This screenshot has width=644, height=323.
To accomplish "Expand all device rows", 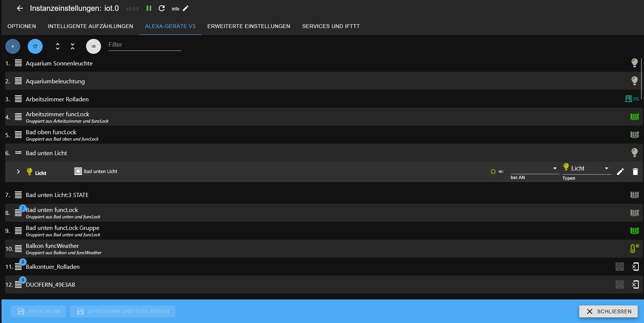I will (x=58, y=46).
